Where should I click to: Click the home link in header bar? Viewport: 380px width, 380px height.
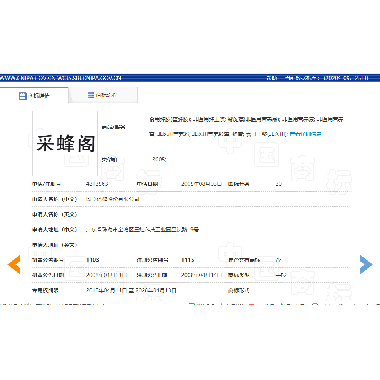[271, 78]
